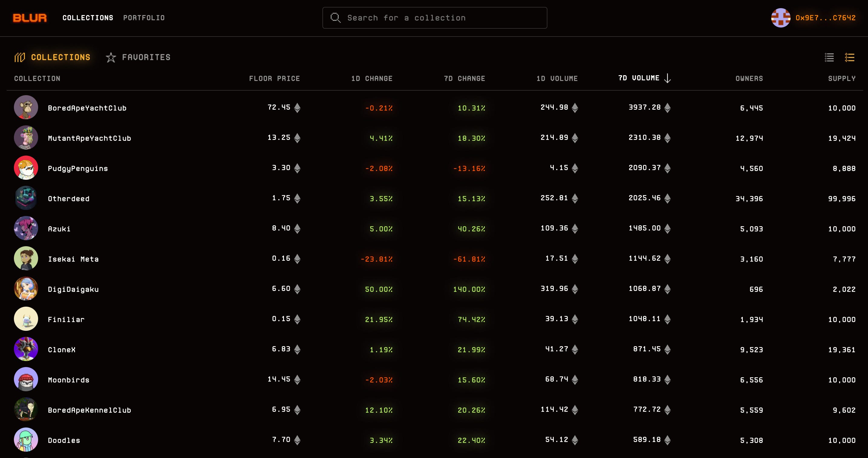The height and width of the screenshot is (458, 868).
Task: Open Isekai Meta avatar thumbnail
Action: click(x=26, y=258)
